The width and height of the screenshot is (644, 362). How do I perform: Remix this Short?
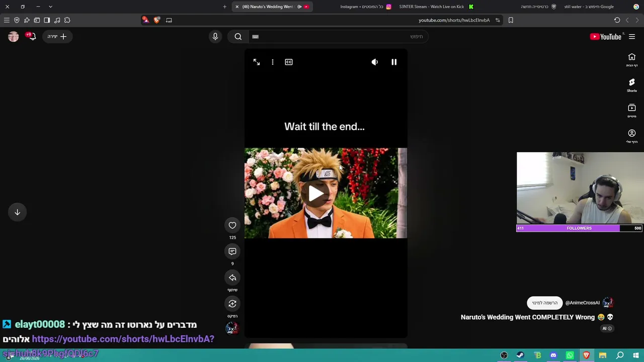tap(232, 304)
